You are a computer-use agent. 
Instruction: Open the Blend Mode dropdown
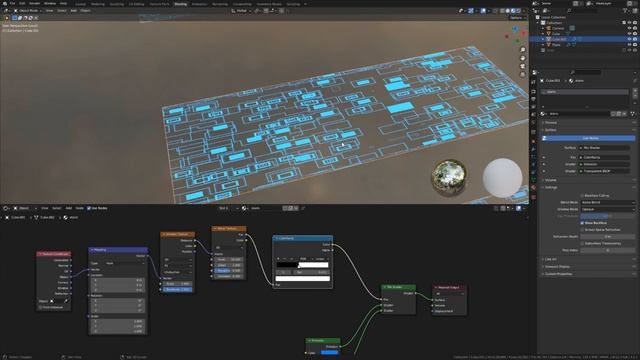click(608, 202)
